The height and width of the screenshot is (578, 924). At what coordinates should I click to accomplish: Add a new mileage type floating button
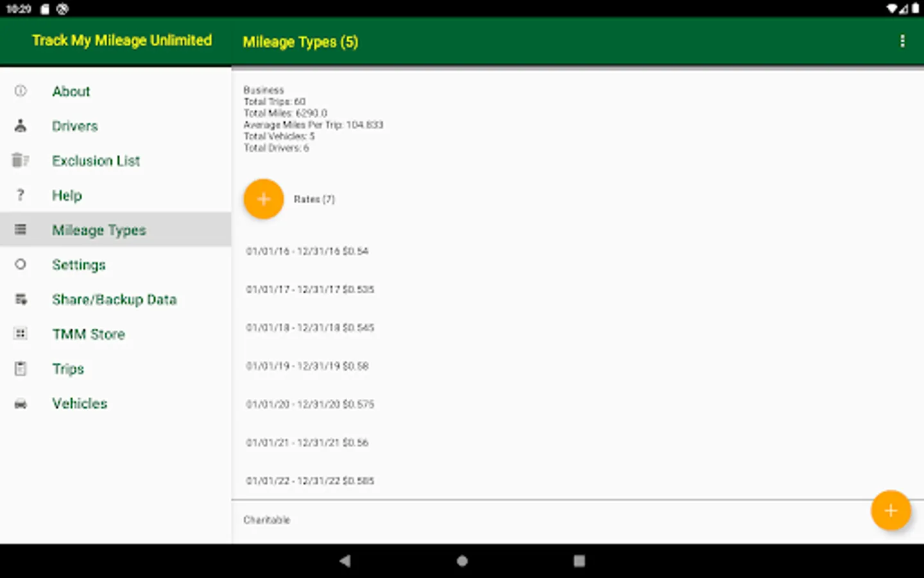[891, 511]
